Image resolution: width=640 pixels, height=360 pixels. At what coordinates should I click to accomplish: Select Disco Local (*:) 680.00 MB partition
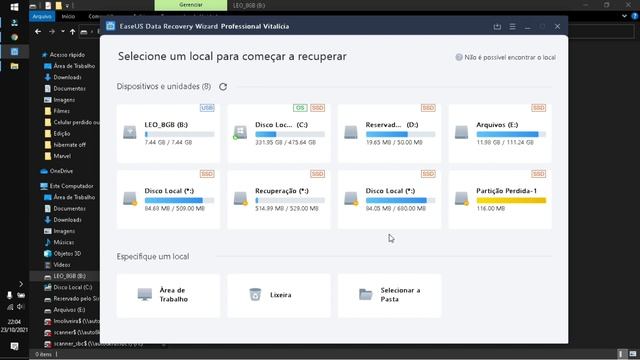(x=389, y=199)
